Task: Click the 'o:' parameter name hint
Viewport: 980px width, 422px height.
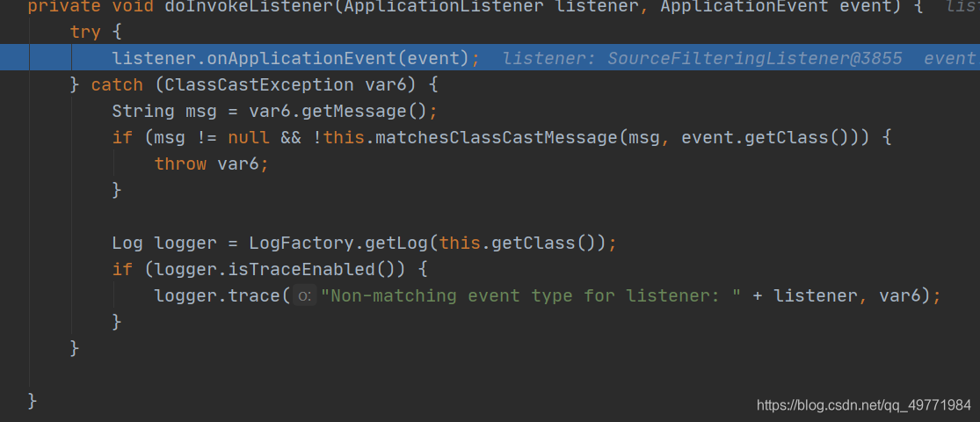Action: point(305,296)
